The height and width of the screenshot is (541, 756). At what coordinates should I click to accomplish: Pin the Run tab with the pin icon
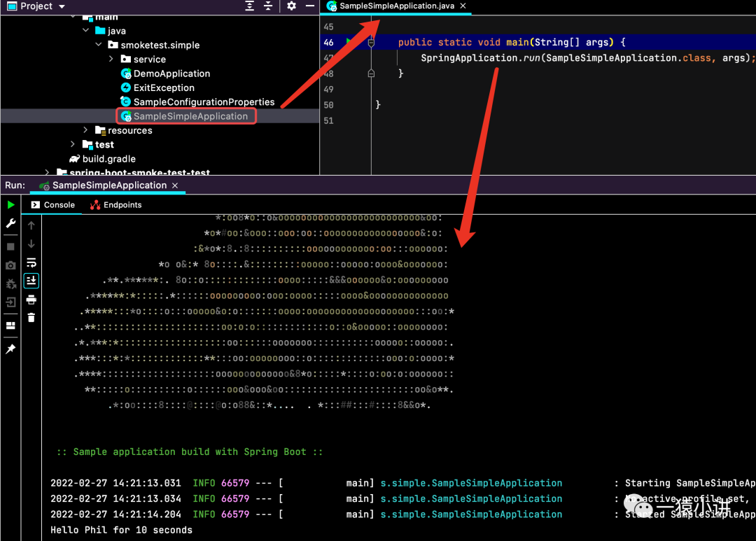(x=10, y=349)
